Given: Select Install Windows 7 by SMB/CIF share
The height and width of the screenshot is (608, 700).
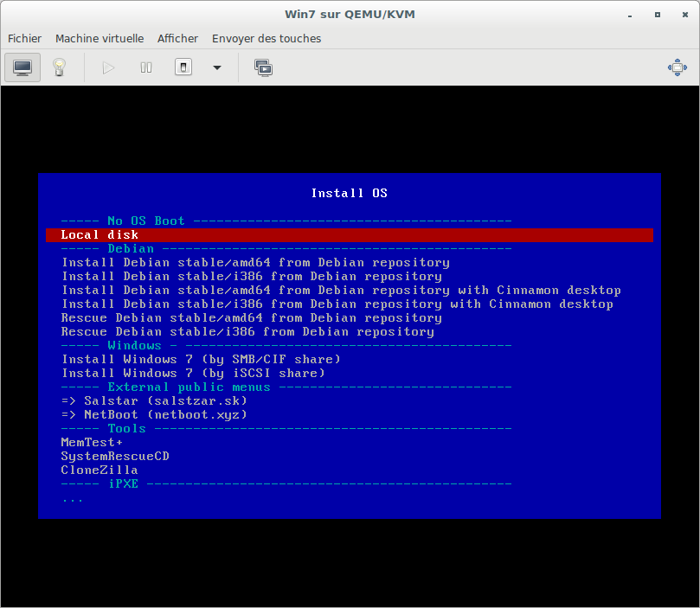Looking at the screenshot, I should pyautogui.click(x=201, y=360).
